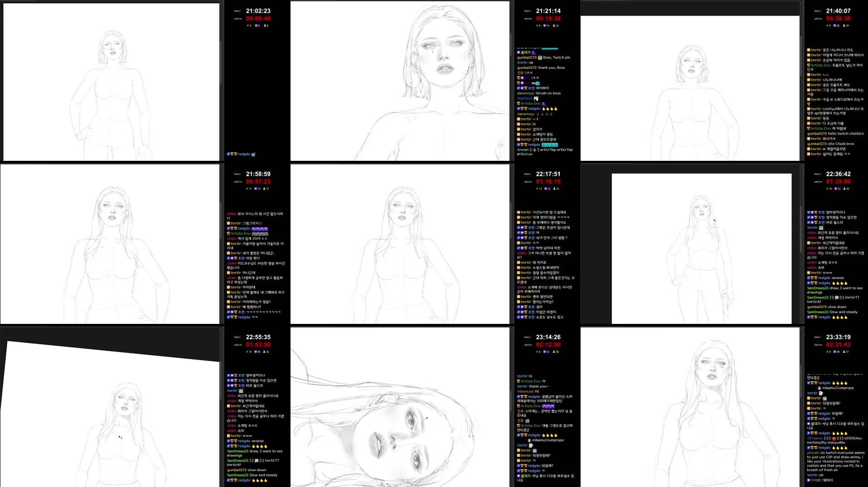Click SamDraws23 'Slow and steady' in 22:55:35 chat

252,475
